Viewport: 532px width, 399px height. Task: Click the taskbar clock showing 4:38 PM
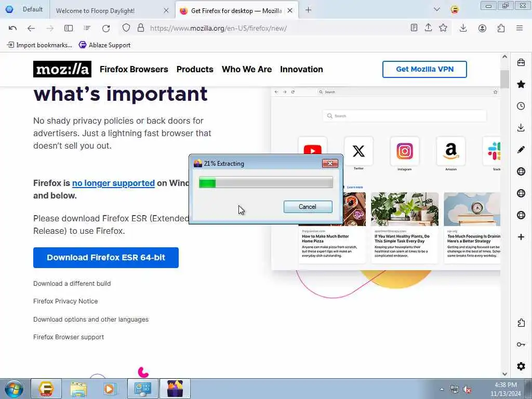click(x=506, y=389)
